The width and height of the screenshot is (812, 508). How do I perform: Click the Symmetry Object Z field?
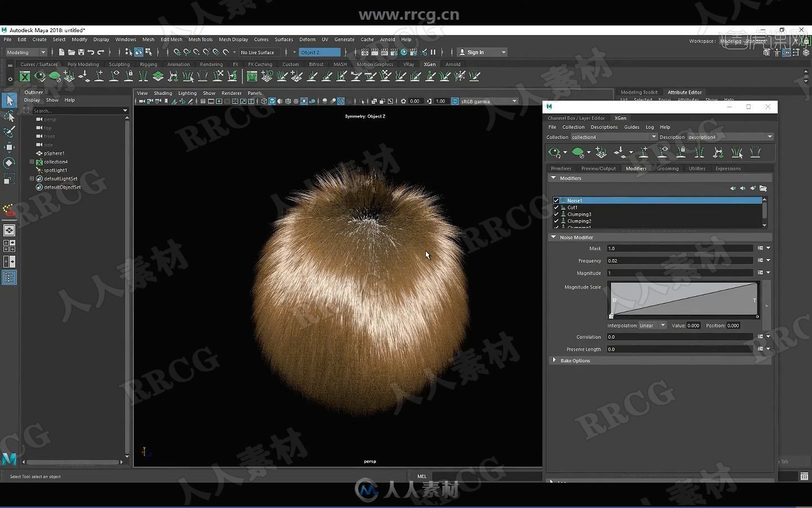(319, 52)
